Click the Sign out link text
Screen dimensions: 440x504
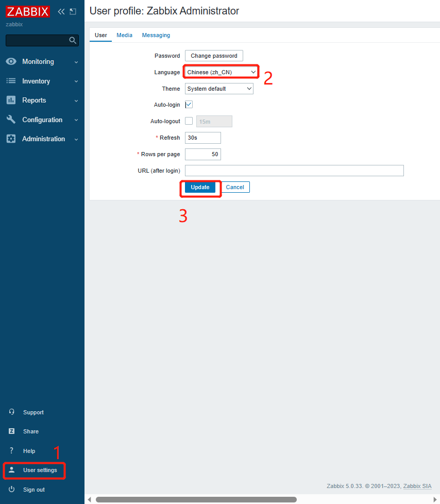(x=34, y=489)
